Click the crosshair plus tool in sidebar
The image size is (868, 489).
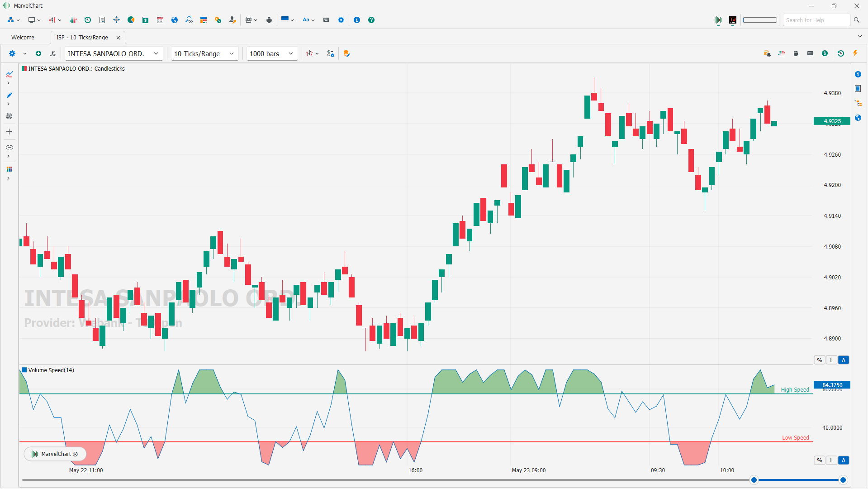(9, 132)
